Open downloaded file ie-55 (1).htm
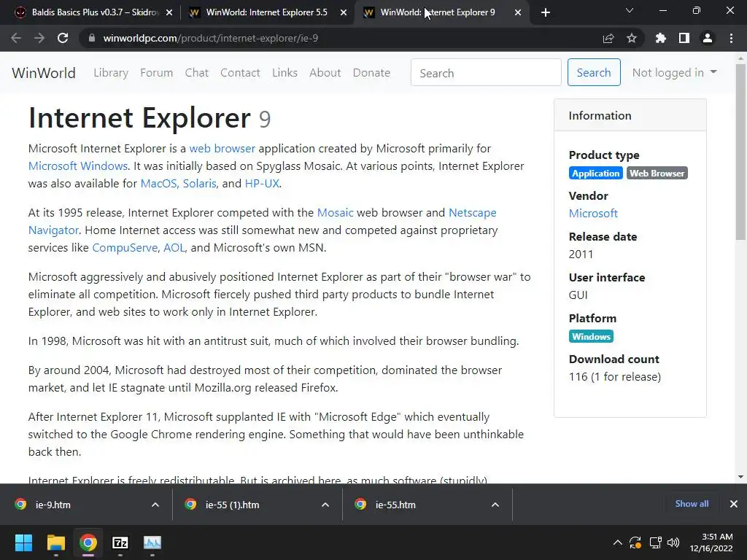 [233, 505]
